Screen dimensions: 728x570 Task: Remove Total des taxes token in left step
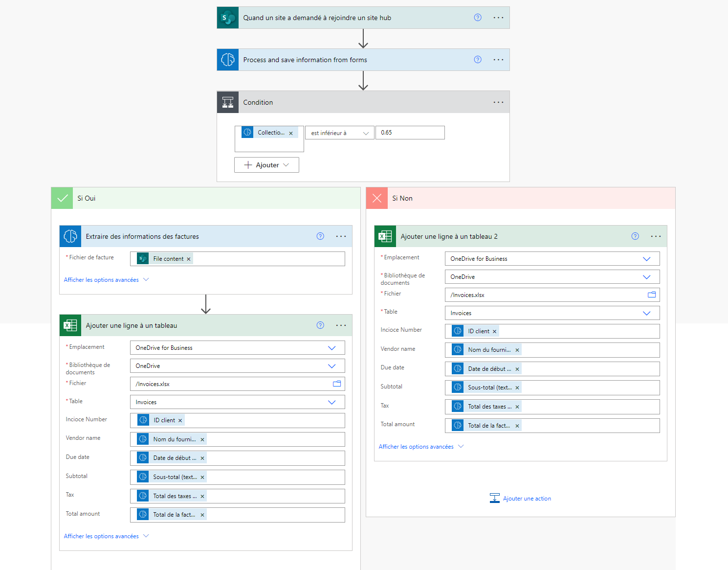[x=202, y=497]
